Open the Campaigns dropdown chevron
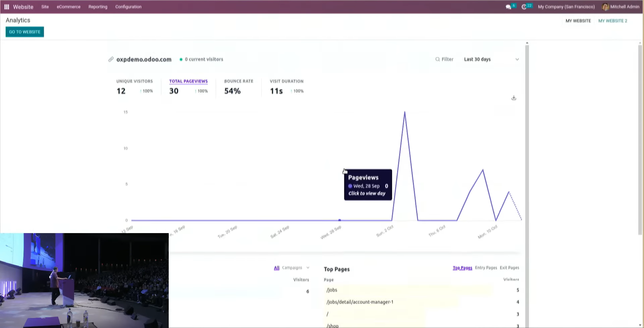This screenshot has width=644, height=328. coord(308,268)
